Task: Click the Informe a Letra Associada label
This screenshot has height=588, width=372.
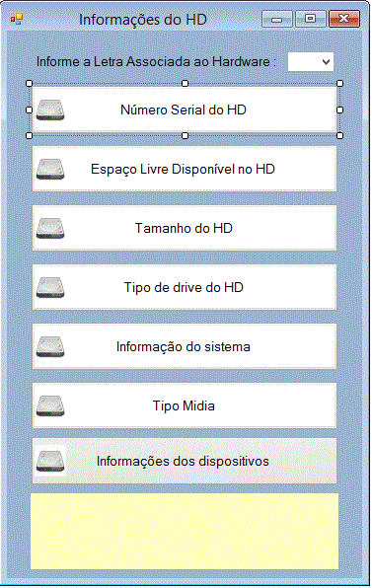Action: [156, 61]
